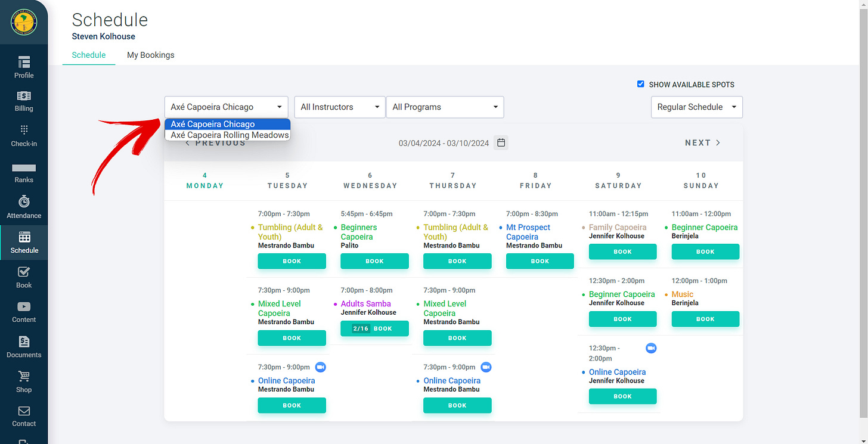
Task: Click the Monday 4 column header
Action: (x=205, y=181)
